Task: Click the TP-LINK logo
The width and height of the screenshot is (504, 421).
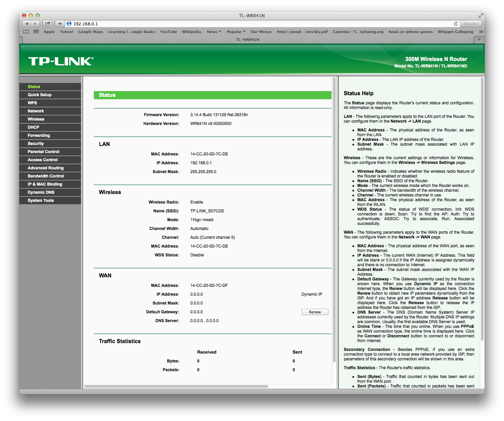Action: (61, 61)
